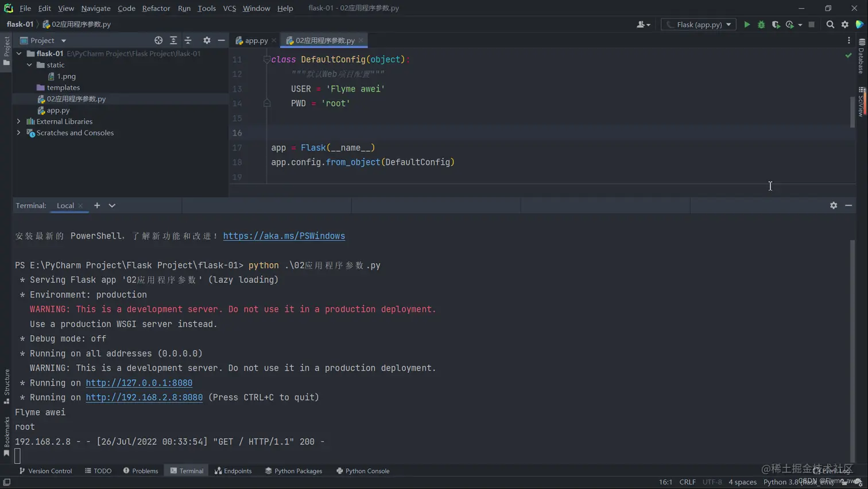The height and width of the screenshot is (489, 868).
Task: Click the 4 spaces indent setting
Action: 742,482
